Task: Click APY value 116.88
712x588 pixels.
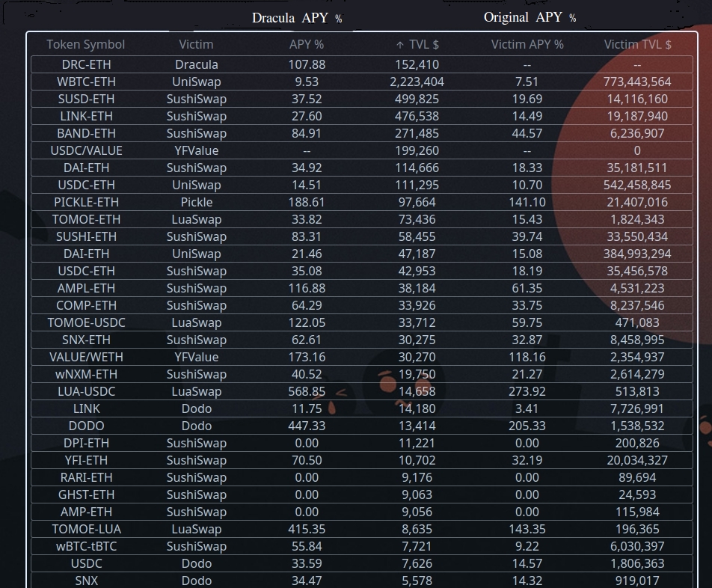Action: pyautogui.click(x=307, y=288)
